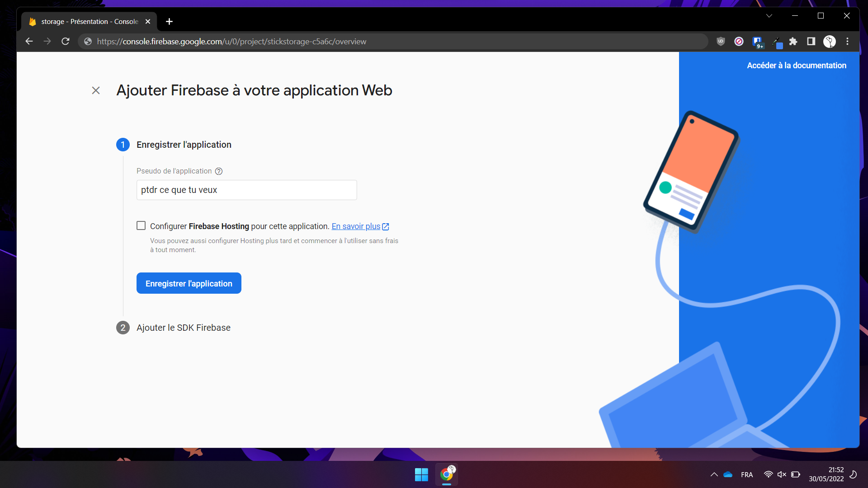Click 'Enregistrer l'application' blue button

189,283
